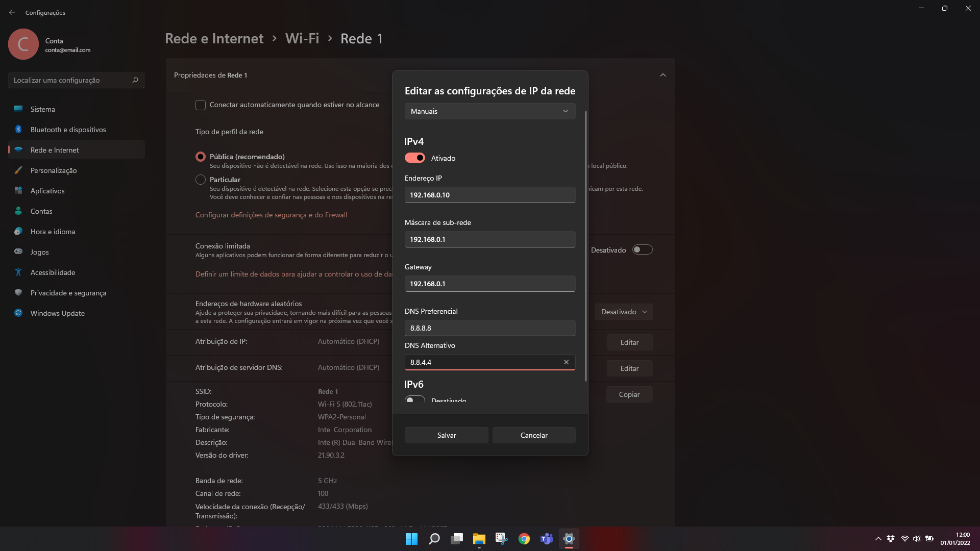Open File Explorer from taskbar
Image resolution: width=980 pixels, height=551 pixels.
(x=479, y=539)
